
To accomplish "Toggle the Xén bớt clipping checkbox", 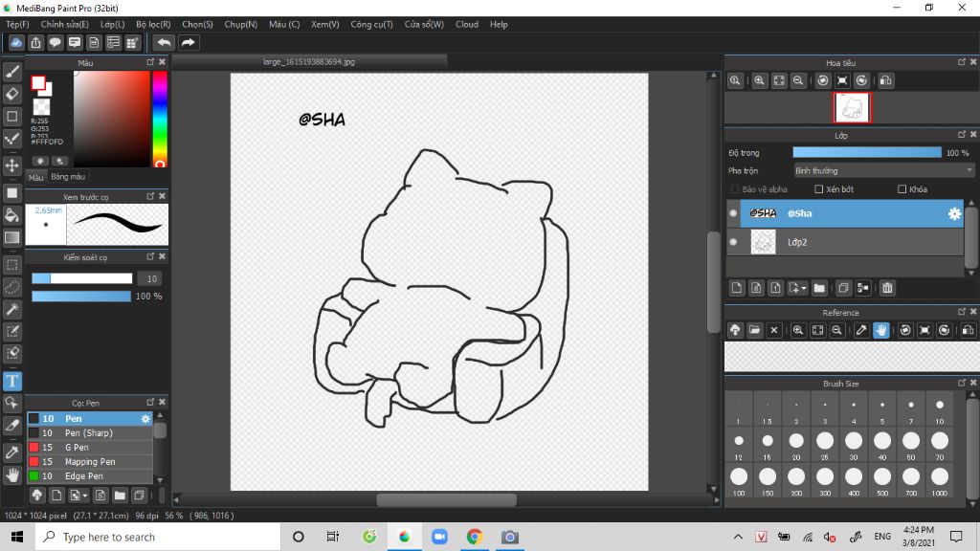I will (819, 188).
